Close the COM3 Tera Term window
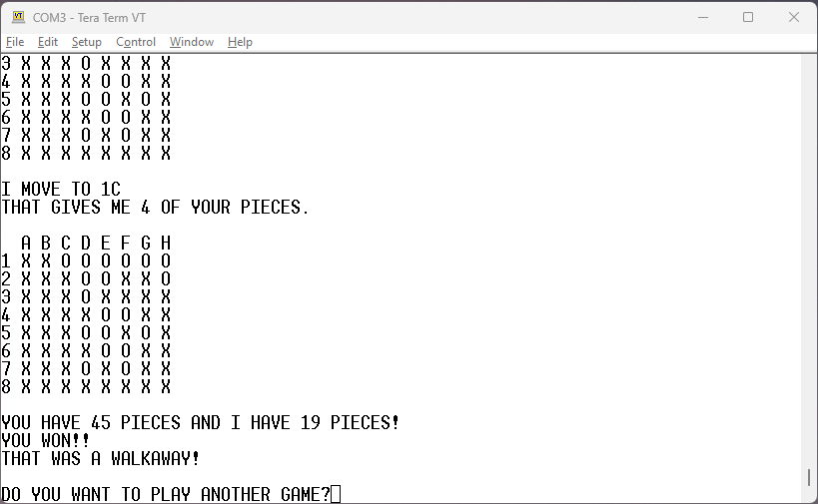 point(793,17)
